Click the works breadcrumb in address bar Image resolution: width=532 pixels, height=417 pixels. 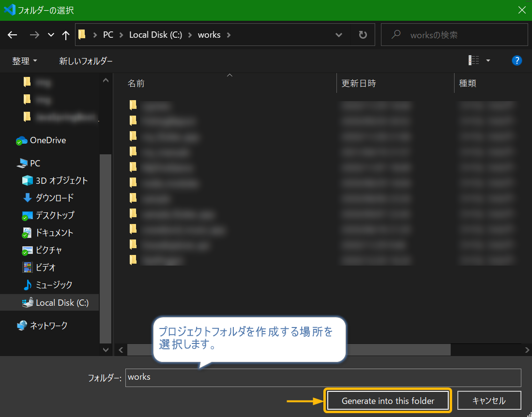click(x=209, y=35)
